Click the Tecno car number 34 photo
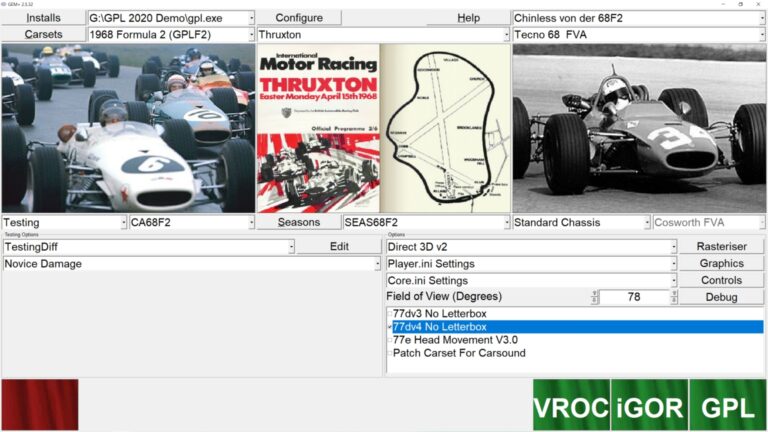Viewport: 768px width, 432px height. click(x=639, y=128)
